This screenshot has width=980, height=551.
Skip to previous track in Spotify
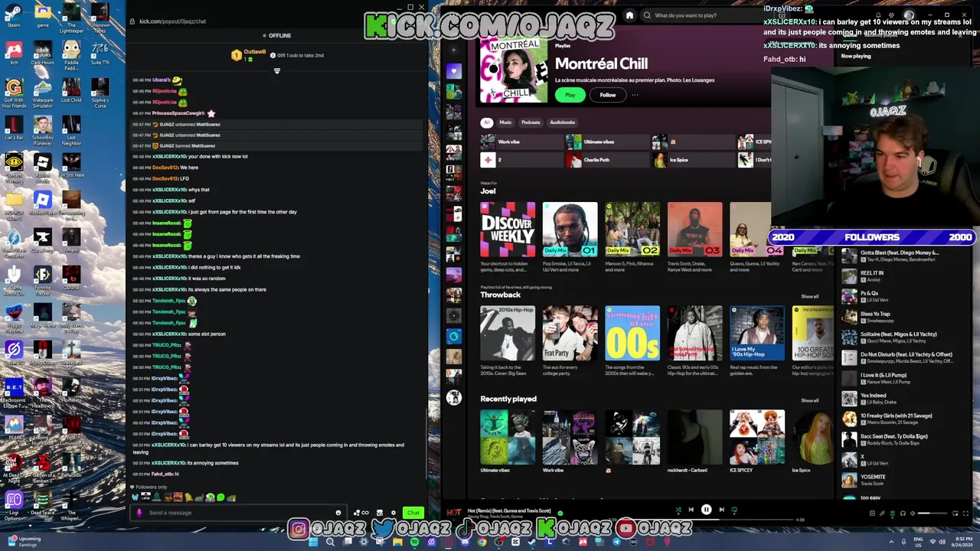(x=691, y=510)
